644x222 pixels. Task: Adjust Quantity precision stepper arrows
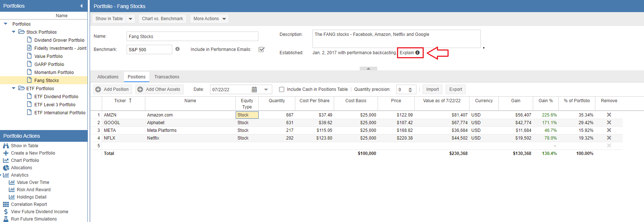(x=410, y=89)
